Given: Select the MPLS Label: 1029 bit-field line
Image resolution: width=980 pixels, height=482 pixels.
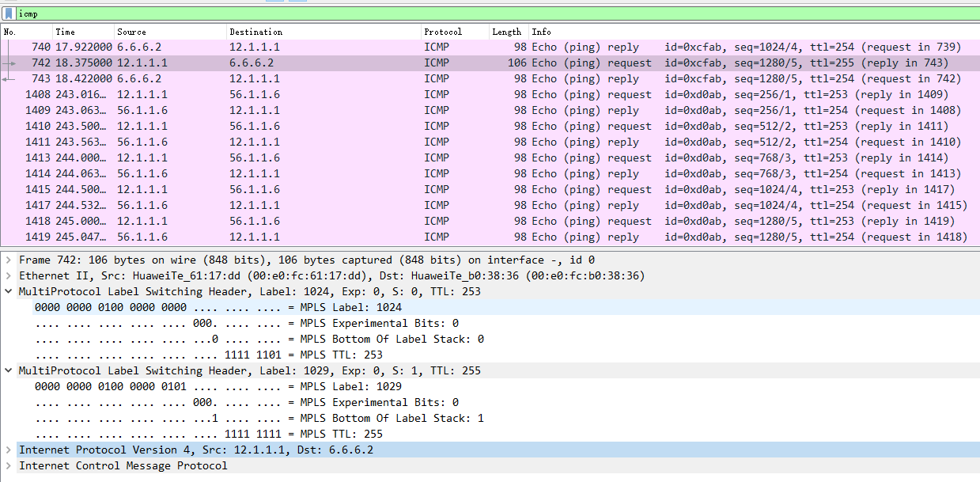Looking at the screenshot, I should pos(237,386).
